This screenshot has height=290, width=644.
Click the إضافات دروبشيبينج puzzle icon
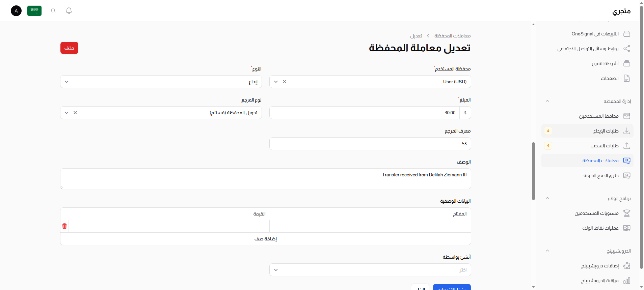[627, 266]
